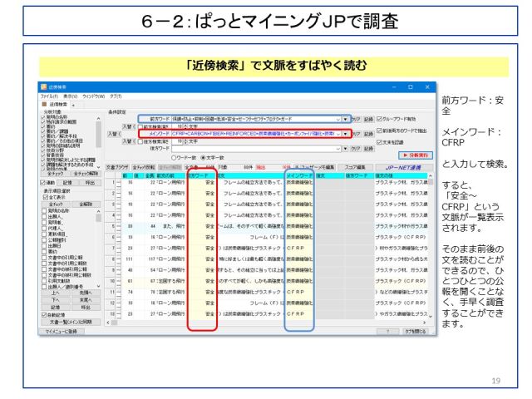Image resolution: width=532 pixels, height=399 pixels.
Task: Check 出願人 in display items list
Action: pyautogui.click(x=44, y=216)
